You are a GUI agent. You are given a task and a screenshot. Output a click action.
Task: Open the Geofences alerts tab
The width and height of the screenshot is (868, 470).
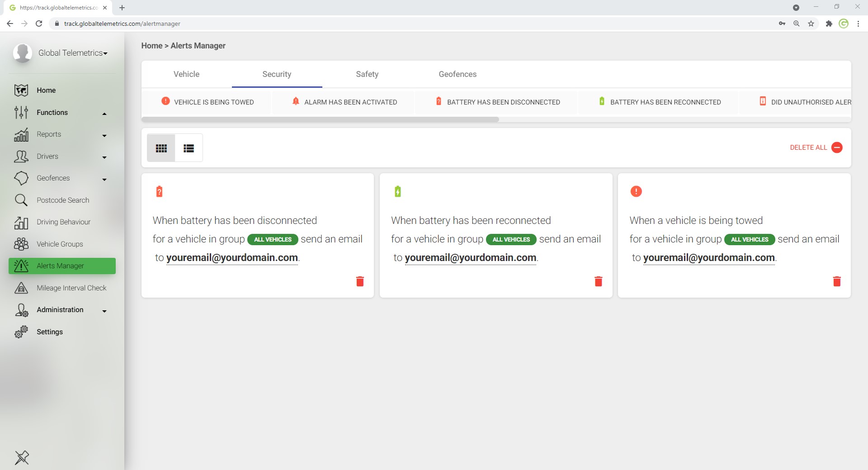(x=457, y=74)
